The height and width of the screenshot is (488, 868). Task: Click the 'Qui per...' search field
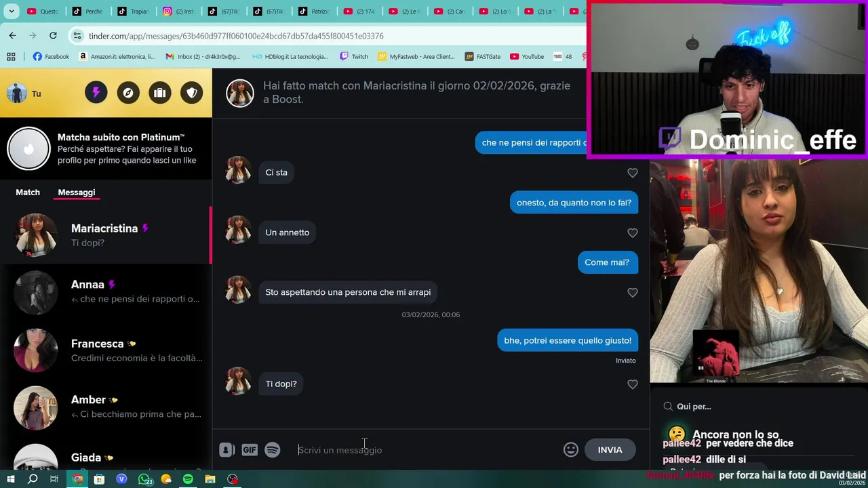pos(759,406)
